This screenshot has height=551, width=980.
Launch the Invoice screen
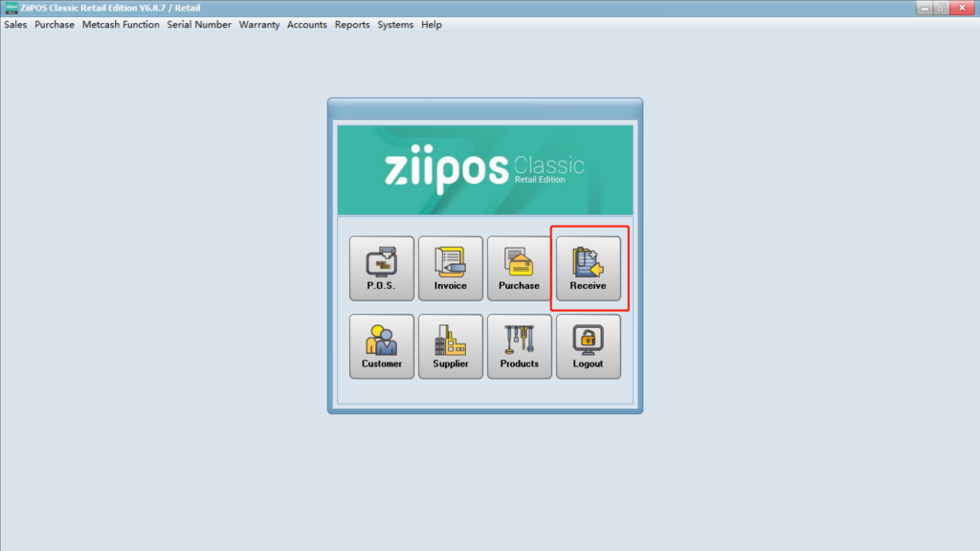450,268
